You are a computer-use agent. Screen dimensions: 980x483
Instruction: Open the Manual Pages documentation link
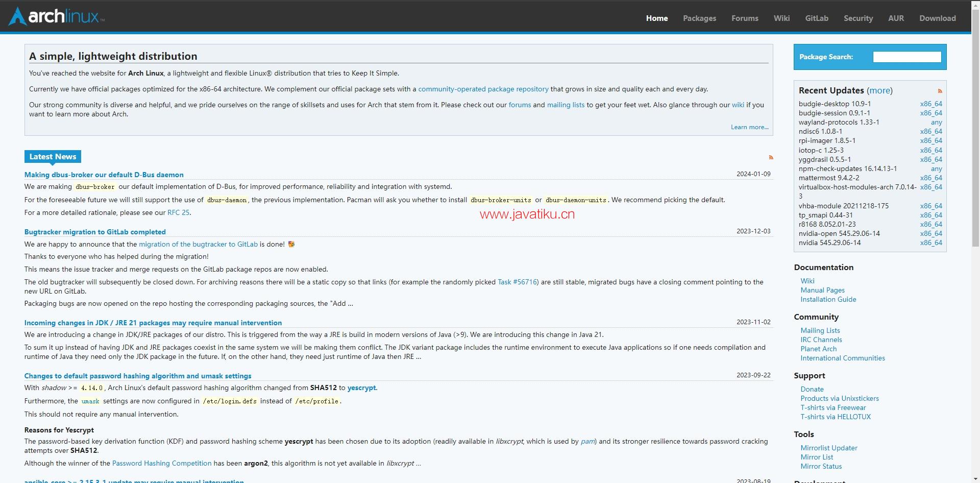[x=822, y=290]
